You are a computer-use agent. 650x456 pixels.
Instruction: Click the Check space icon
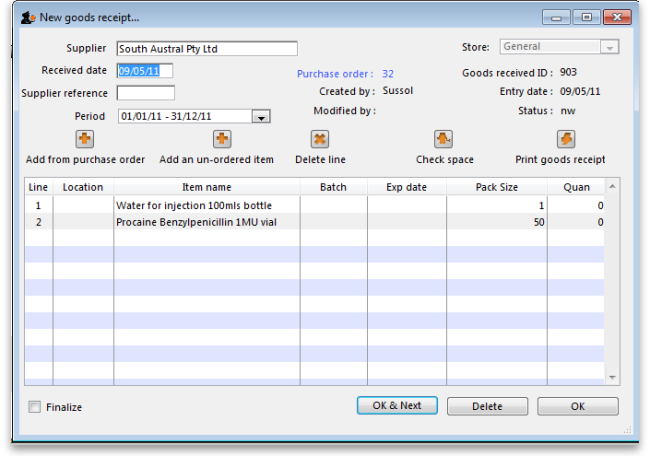pyautogui.click(x=444, y=139)
